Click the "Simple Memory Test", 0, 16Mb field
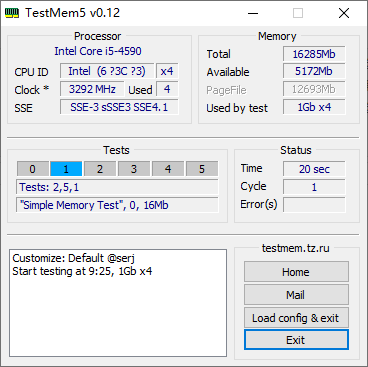 click(117, 205)
